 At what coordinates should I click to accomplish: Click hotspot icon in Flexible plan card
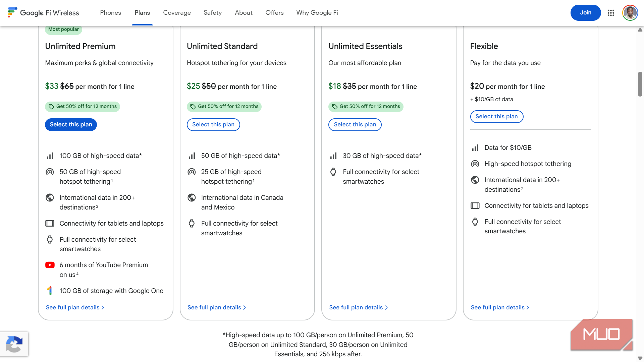coord(475,164)
